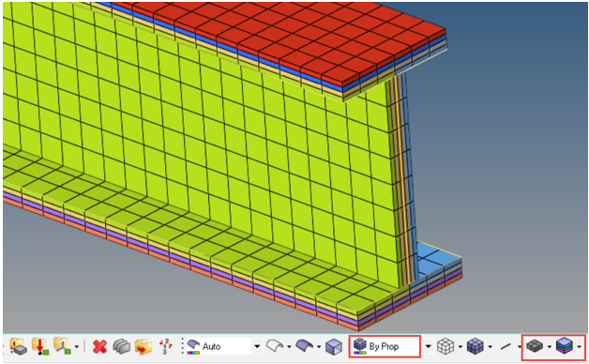Click the By Prop element color mode box
The image size is (589, 364).
385,346
